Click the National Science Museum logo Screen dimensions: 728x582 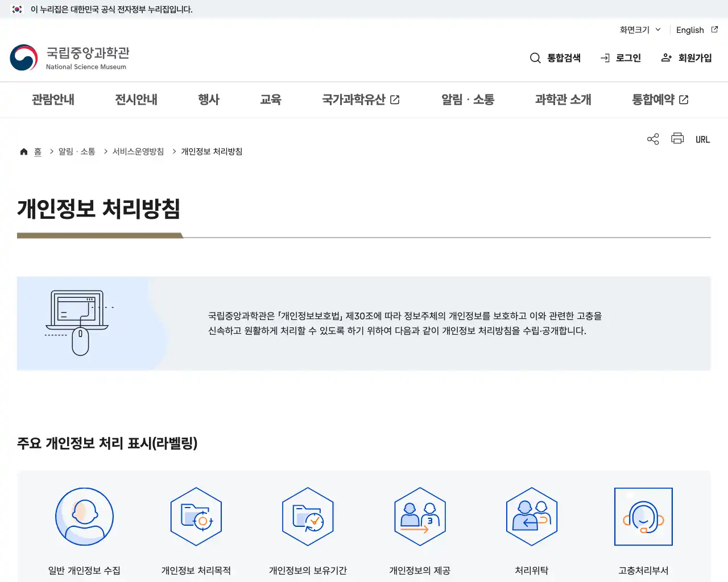68,57
